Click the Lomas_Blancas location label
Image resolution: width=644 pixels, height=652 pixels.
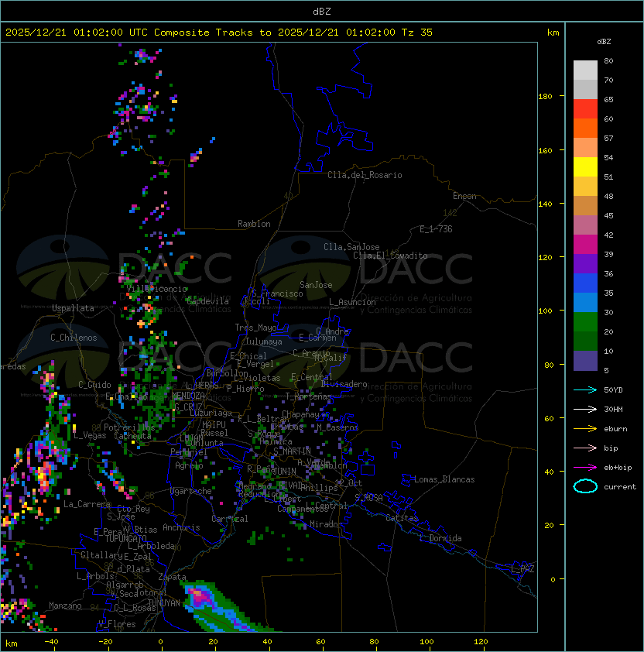click(x=444, y=479)
